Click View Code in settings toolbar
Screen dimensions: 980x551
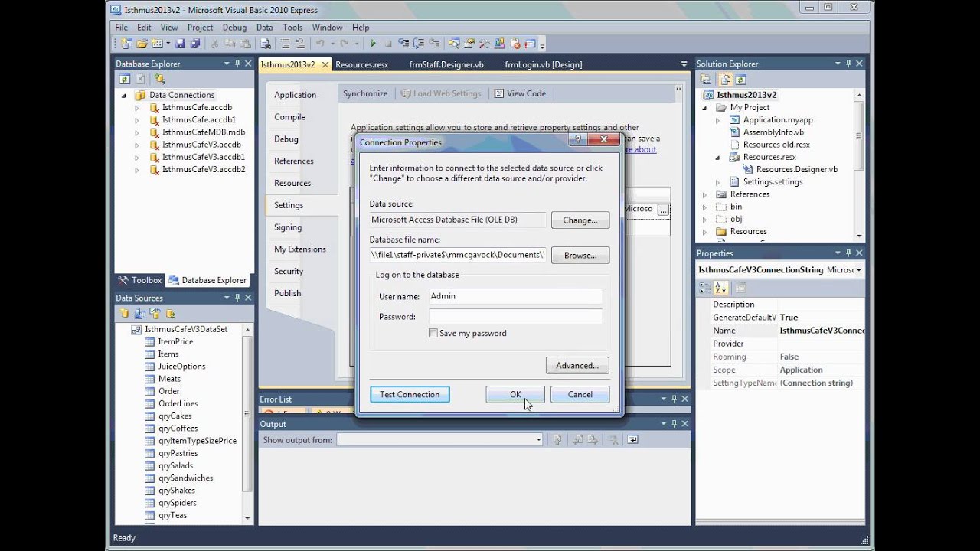coord(520,93)
